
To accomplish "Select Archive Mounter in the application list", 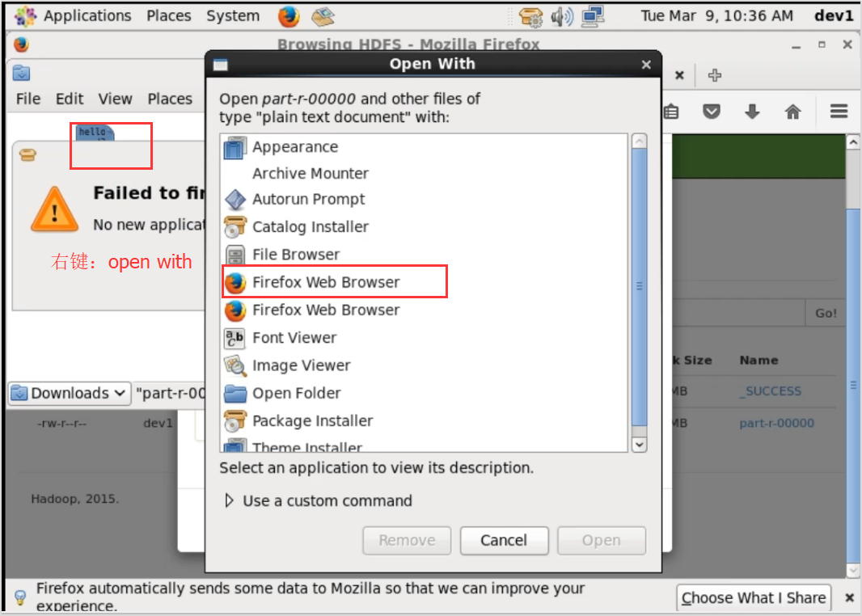I will [x=424, y=174].
